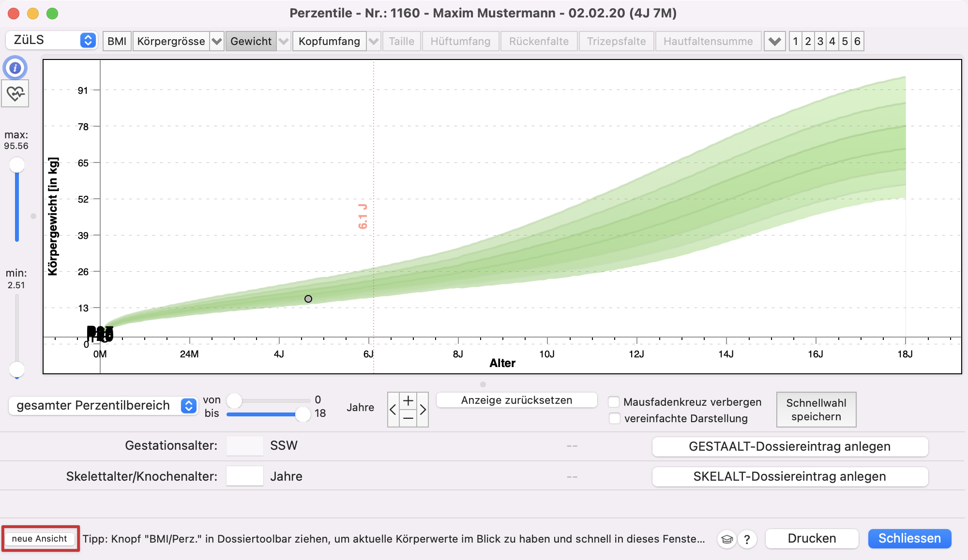Select the Rückenfalte tab
968x560 pixels.
[539, 41]
